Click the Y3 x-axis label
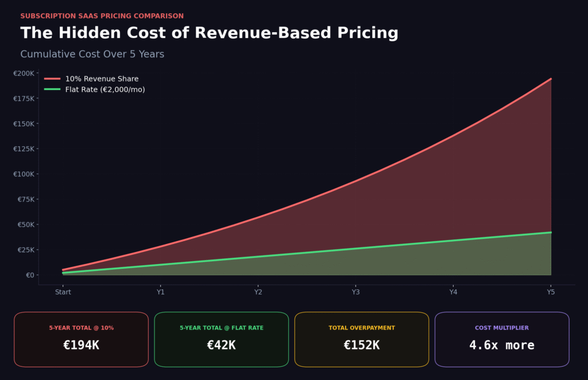 (x=356, y=292)
